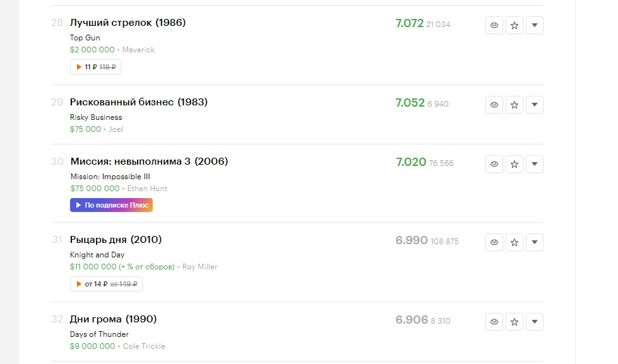Watch Knight and Day from 14 ₽
Screen dimensions: 618x364
[x=106, y=284]
